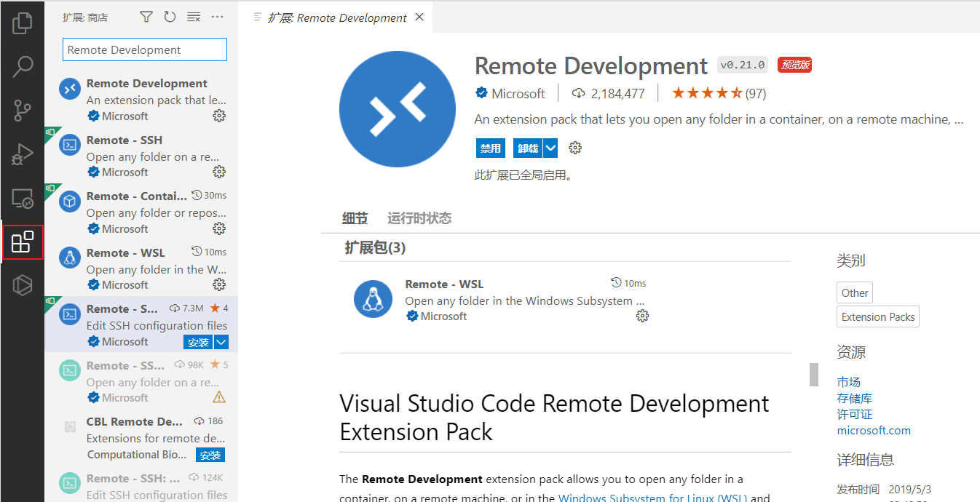The height and width of the screenshot is (502, 980).
Task: Click the large Remote Development logo
Action: point(398,109)
